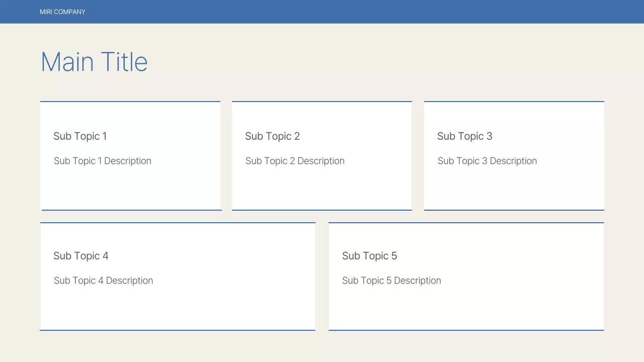Click blank space under Sub Topic 4 Description
The width and height of the screenshot is (644, 362).
(178, 308)
